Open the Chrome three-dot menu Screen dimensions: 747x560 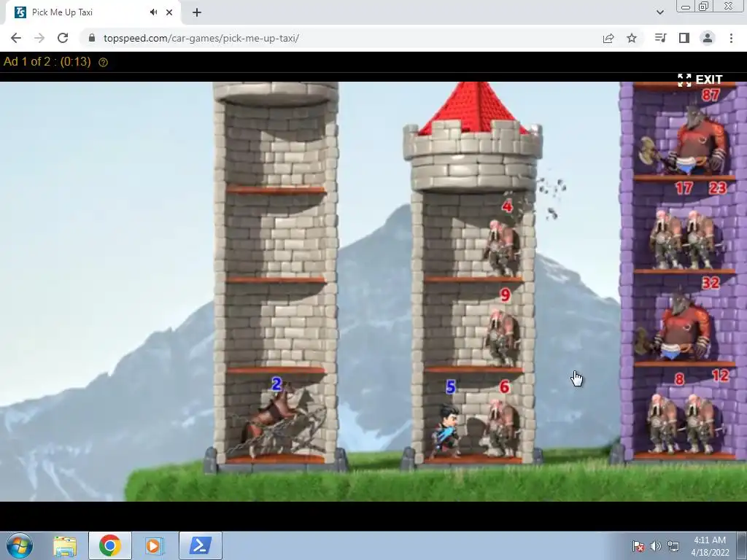(731, 38)
